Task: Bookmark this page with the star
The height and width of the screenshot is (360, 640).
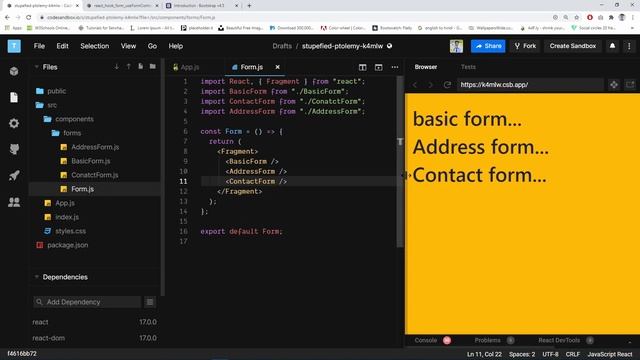Action: tap(577, 18)
